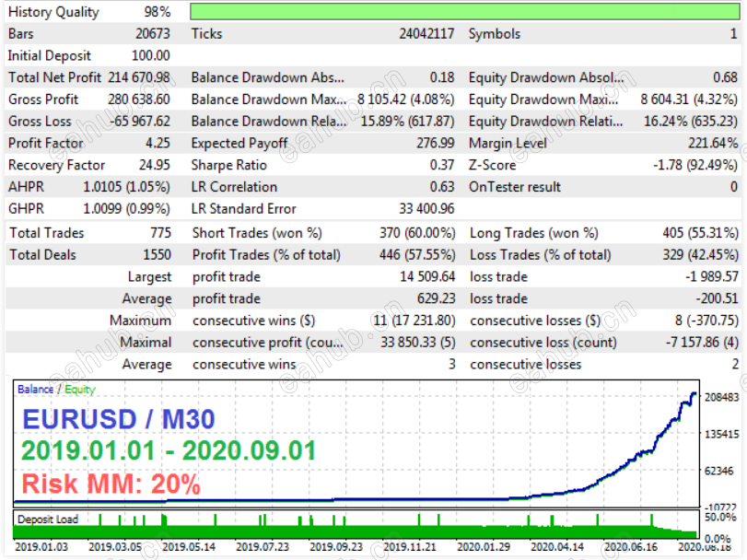Viewport: 747px width, 560px height.
Task: Click the green History Quality progress bar
Action: click(x=465, y=11)
